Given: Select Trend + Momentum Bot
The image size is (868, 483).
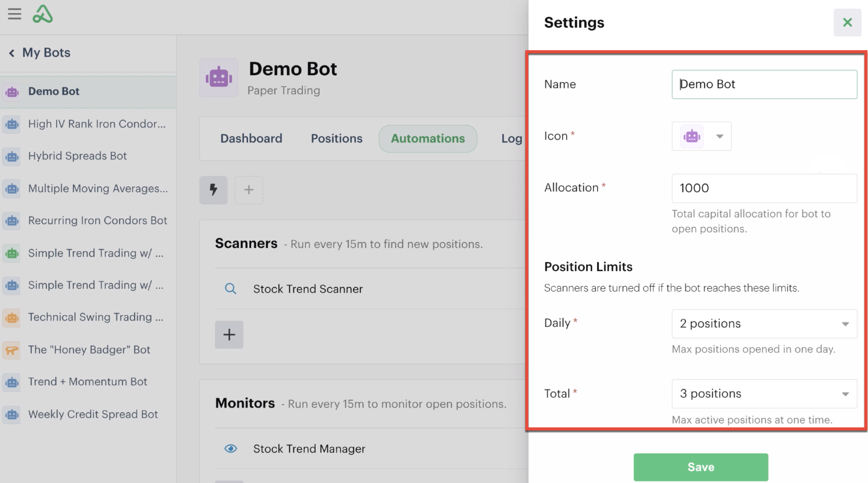Looking at the screenshot, I should click(88, 382).
